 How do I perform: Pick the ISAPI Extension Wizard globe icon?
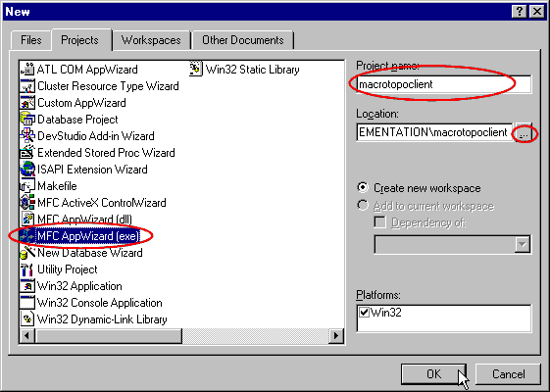(x=27, y=170)
